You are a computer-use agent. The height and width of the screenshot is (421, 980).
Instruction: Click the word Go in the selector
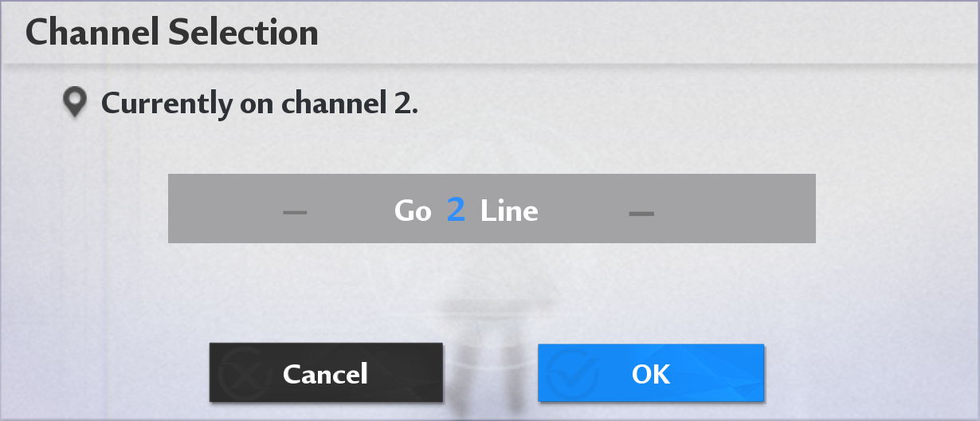click(413, 211)
